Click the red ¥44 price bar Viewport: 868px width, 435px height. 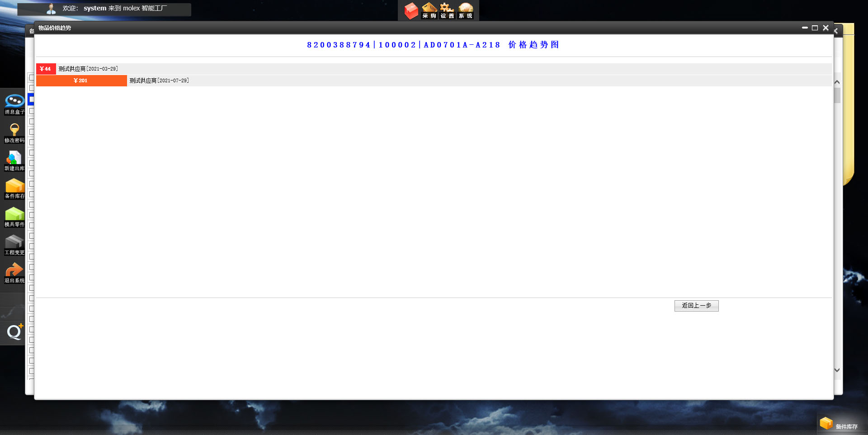pos(46,69)
